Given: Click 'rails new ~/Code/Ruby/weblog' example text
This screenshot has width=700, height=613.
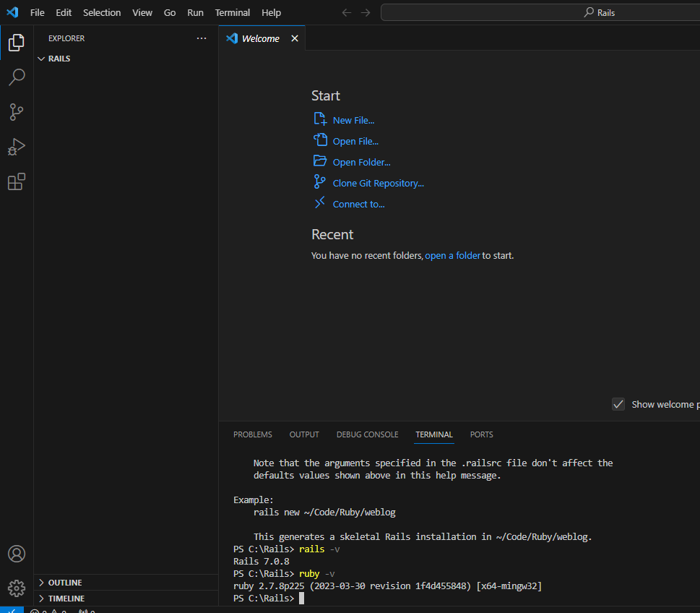Looking at the screenshot, I should click(x=324, y=512).
